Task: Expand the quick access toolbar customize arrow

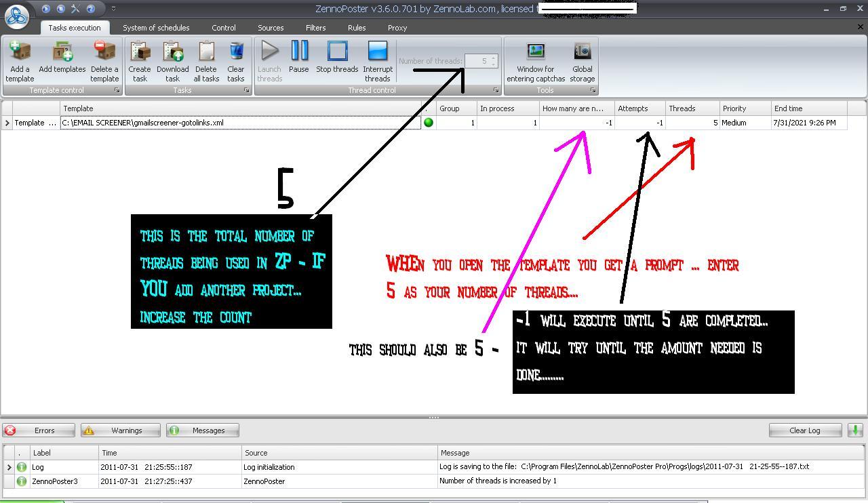Action: tap(113, 9)
